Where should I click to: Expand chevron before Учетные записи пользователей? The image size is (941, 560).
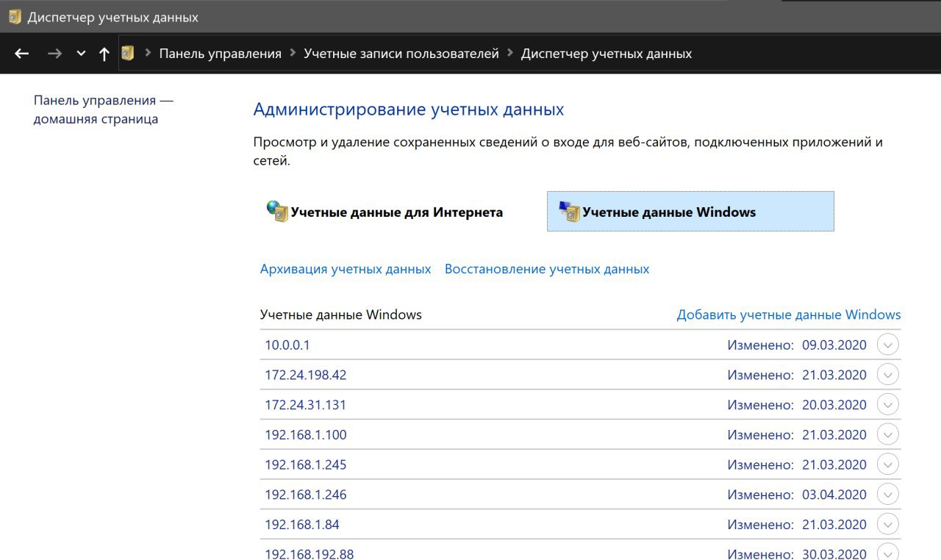(x=293, y=53)
